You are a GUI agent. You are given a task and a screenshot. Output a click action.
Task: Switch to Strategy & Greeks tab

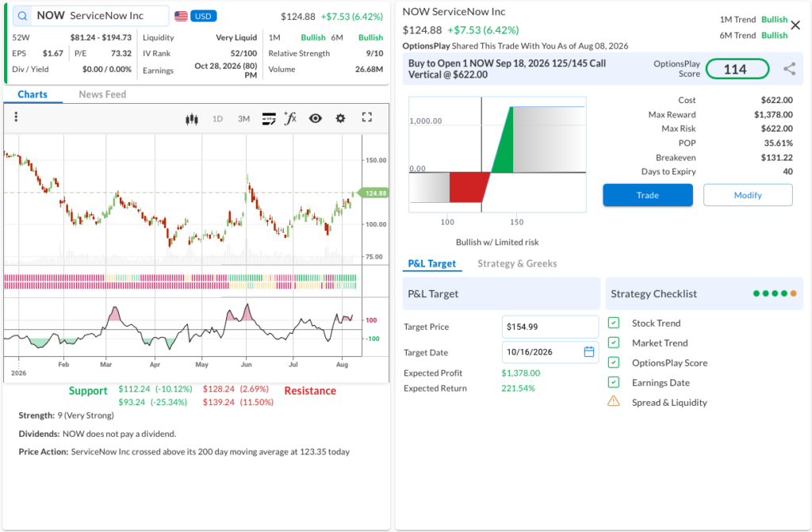(517, 264)
